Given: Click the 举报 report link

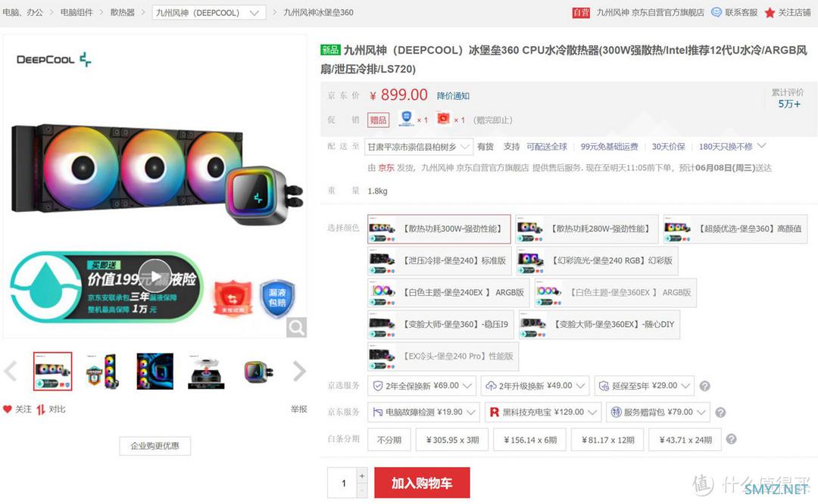Looking at the screenshot, I should coord(299,409).
